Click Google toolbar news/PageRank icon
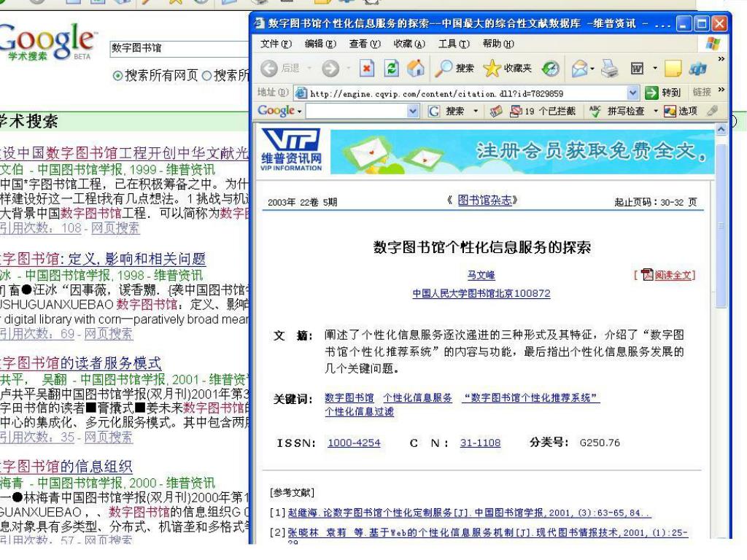The width and height of the screenshot is (747, 560). pyautogui.click(x=496, y=111)
